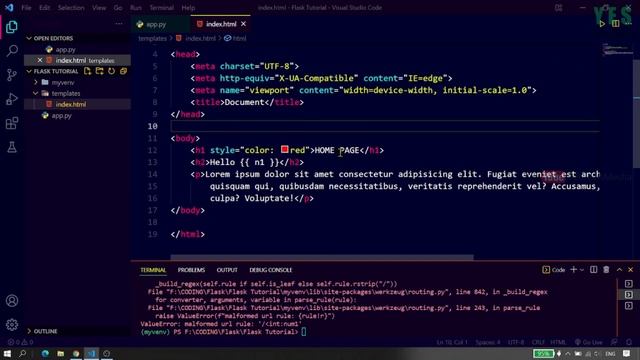Open launch profile dropdown beside terminal plus
The width and height of the screenshot is (640, 360).
(x=582, y=270)
